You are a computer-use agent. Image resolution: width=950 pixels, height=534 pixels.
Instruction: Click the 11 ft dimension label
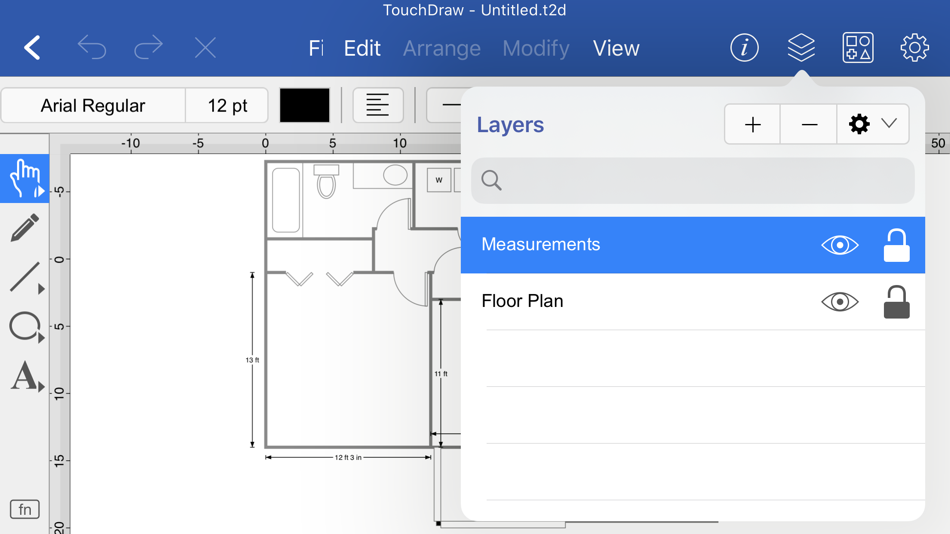(x=441, y=374)
